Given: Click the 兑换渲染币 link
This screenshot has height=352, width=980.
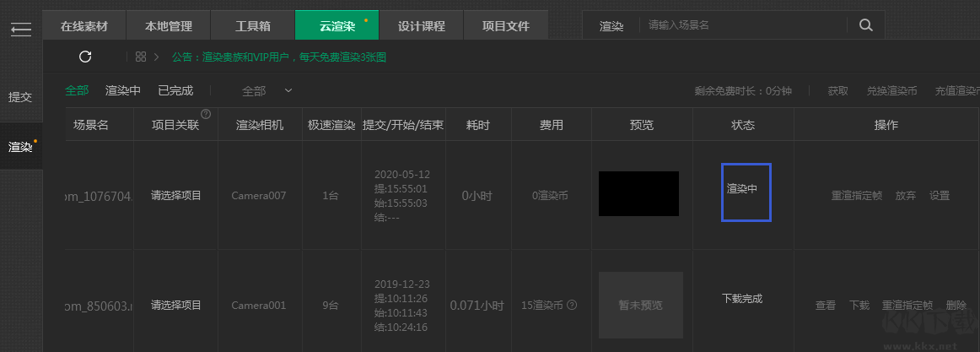Looking at the screenshot, I should pyautogui.click(x=891, y=91).
